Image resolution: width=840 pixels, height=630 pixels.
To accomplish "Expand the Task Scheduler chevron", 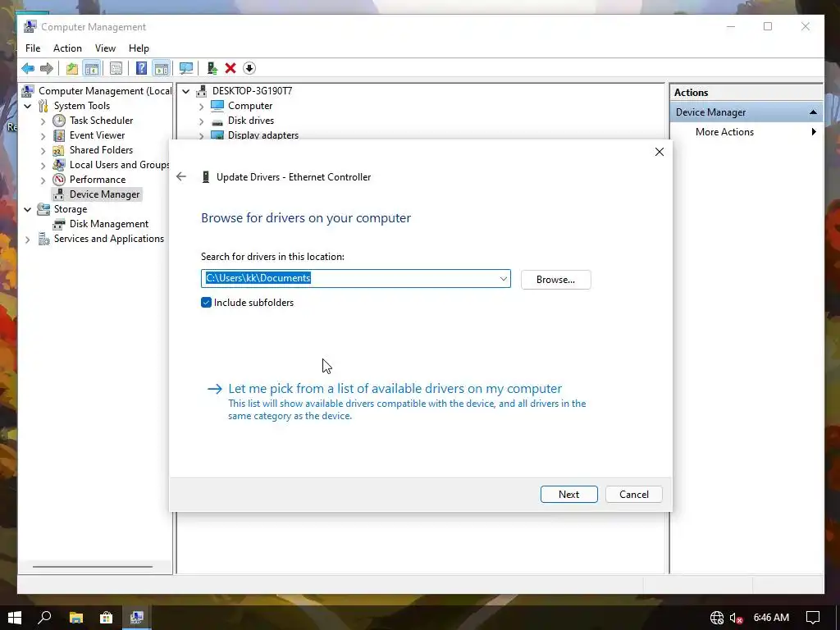I will [x=43, y=121].
